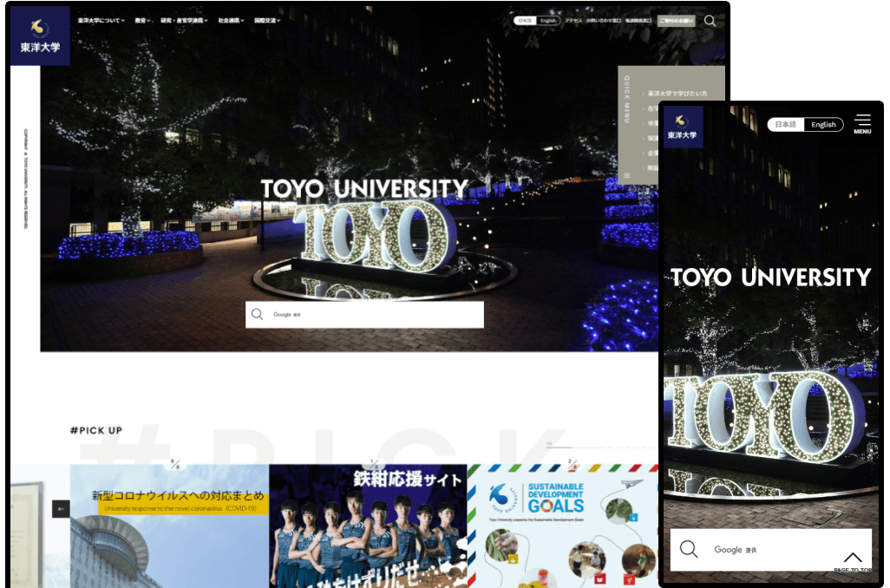
Task: Click the 東洋大学 logo on the desktop site
Action: 40,36
